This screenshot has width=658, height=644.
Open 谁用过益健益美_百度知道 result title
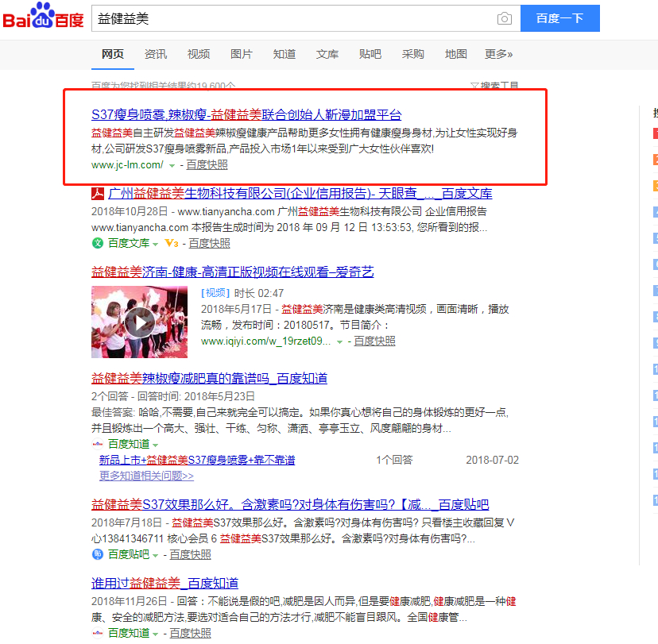coord(165,583)
